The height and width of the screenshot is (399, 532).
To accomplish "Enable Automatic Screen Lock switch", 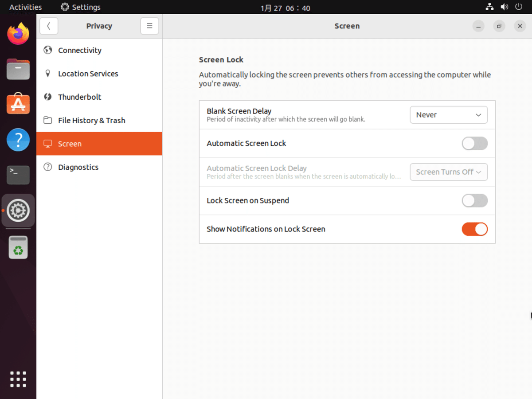I will [x=474, y=143].
